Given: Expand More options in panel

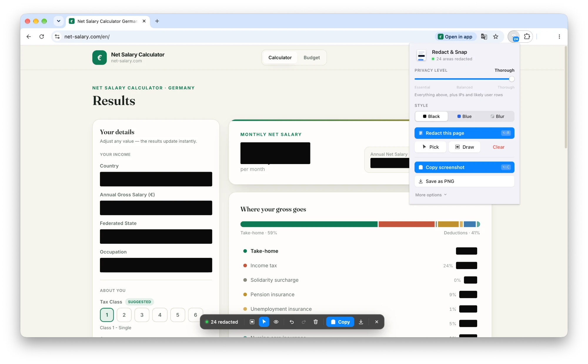Looking at the screenshot, I should click(x=431, y=195).
